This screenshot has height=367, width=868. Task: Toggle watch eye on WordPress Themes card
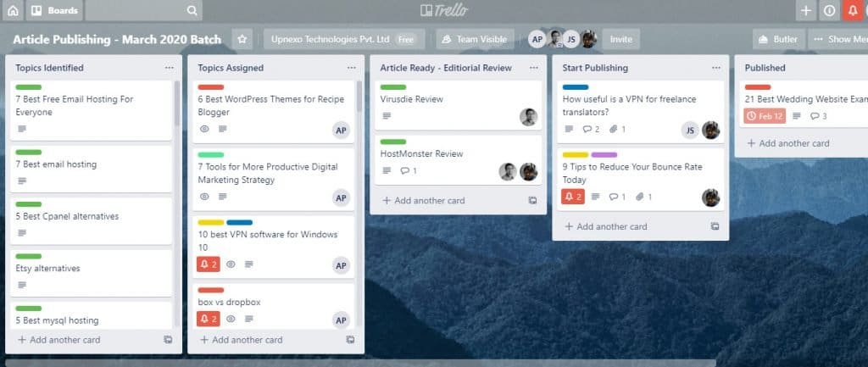[204, 129]
